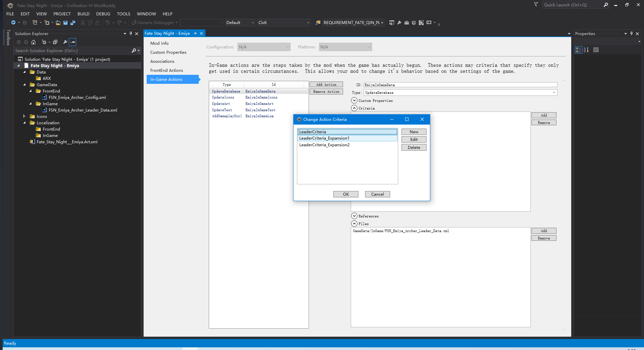Collapse the Localization folder node
Viewport: 644px width, 350px height.
[24, 123]
